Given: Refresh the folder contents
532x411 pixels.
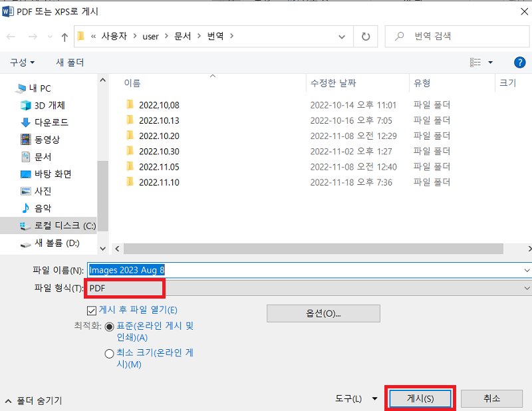Looking at the screenshot, I should pos(365,37).
